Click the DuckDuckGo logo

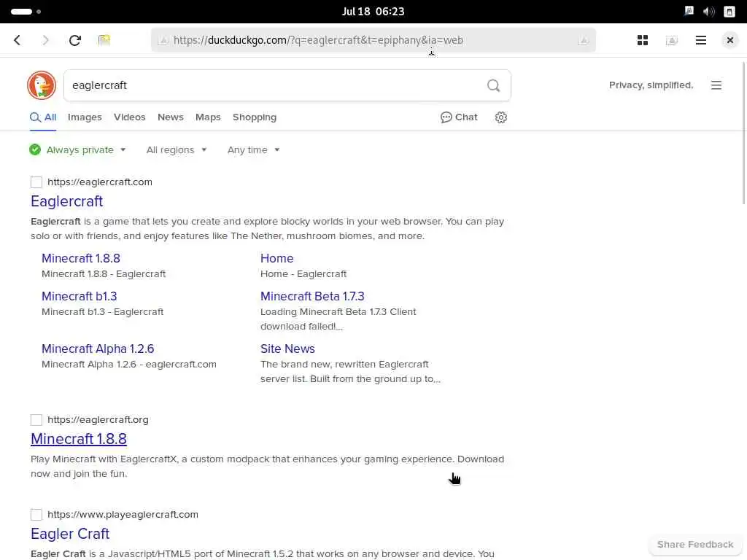[x=42, y=85]
